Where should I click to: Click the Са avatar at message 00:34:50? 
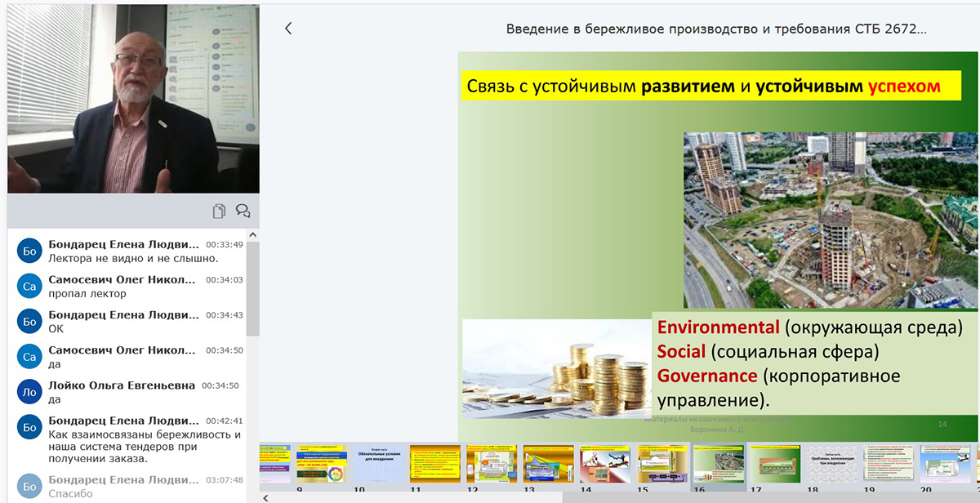[30, 357]
